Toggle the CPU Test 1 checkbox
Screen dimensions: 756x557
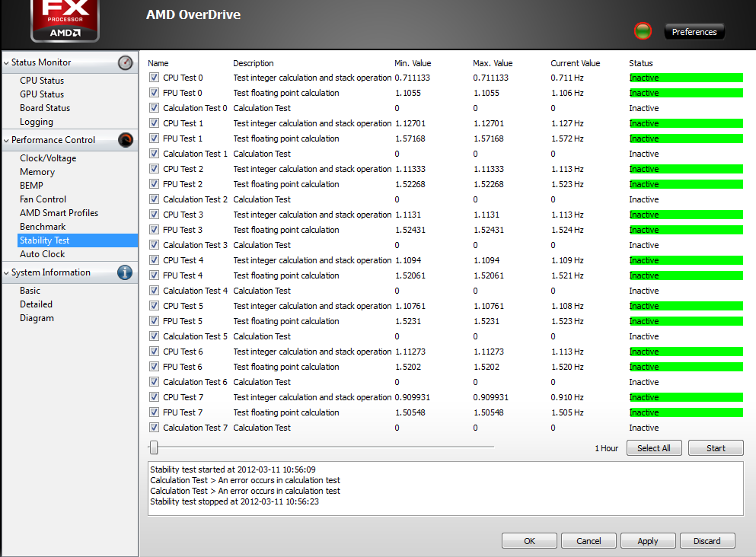click(x=154, y=123)
